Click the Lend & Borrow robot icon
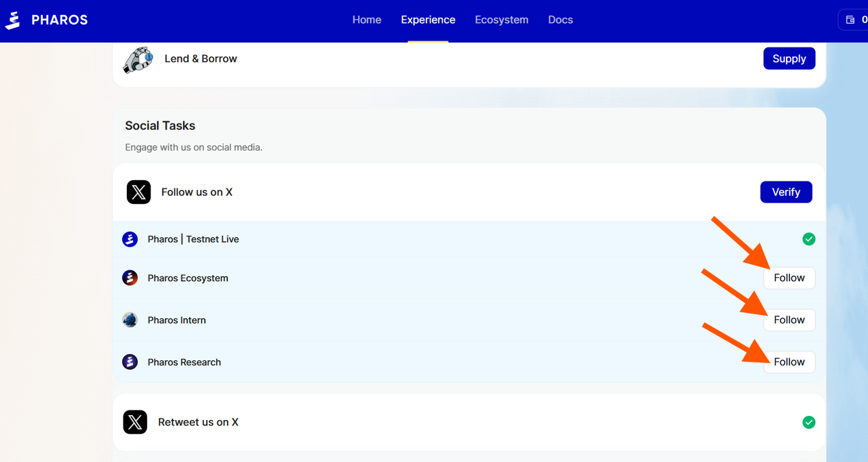The image size is (868, 462). [138, 59]
